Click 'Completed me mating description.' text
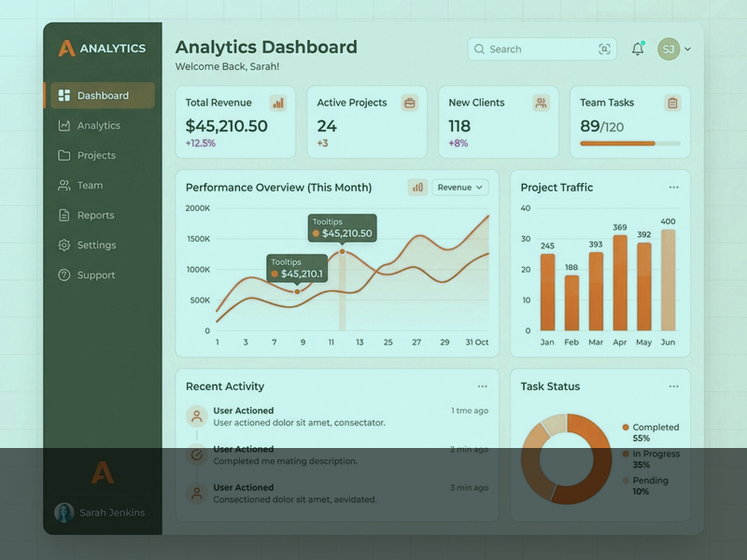 coord(285,461)
